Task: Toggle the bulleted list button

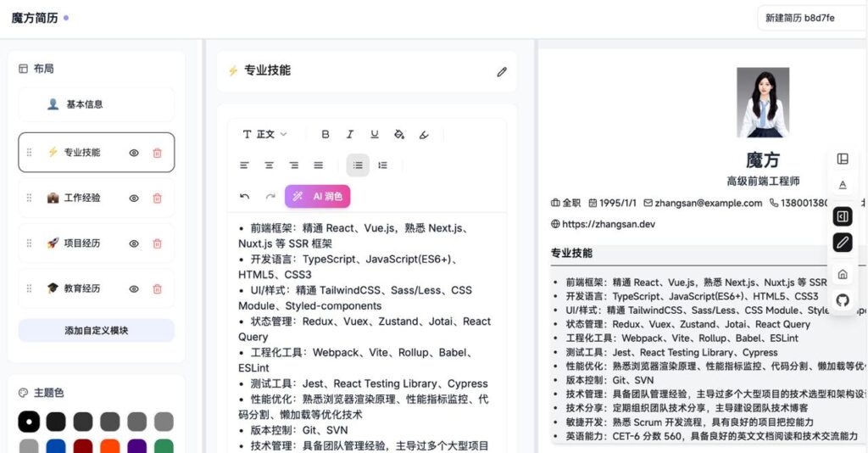Action: (x=358, y=165)
